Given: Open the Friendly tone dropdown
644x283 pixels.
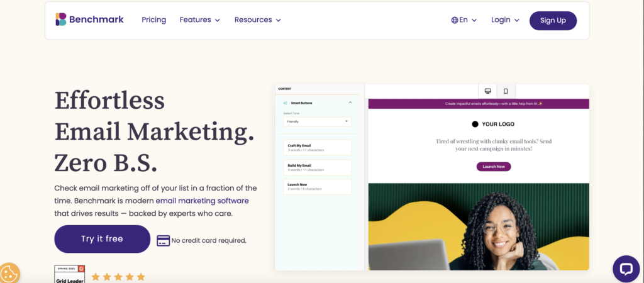Looking at the screenshot, I should click(317, 121).
